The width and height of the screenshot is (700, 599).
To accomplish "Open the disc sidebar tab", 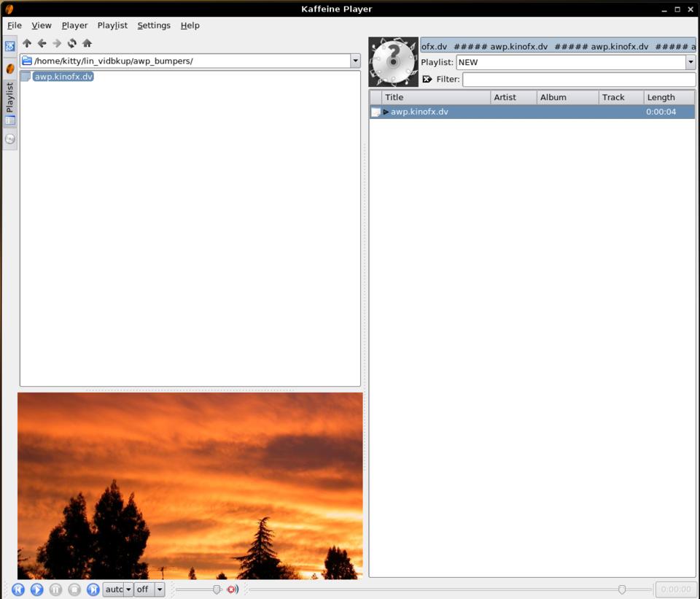I will pos(10,139).
